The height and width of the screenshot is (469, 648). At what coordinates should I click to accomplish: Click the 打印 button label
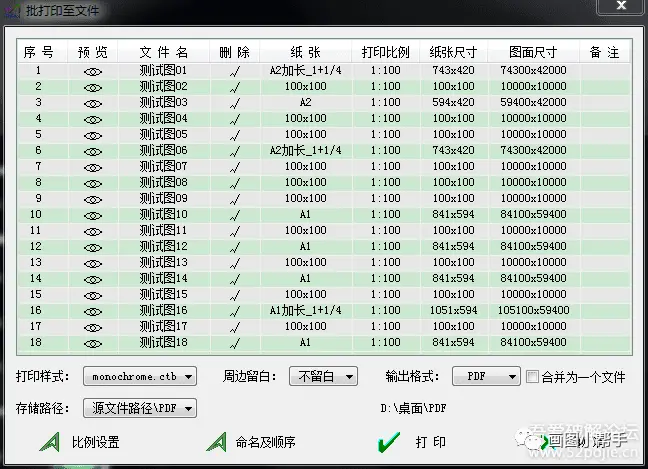[431, 442]
